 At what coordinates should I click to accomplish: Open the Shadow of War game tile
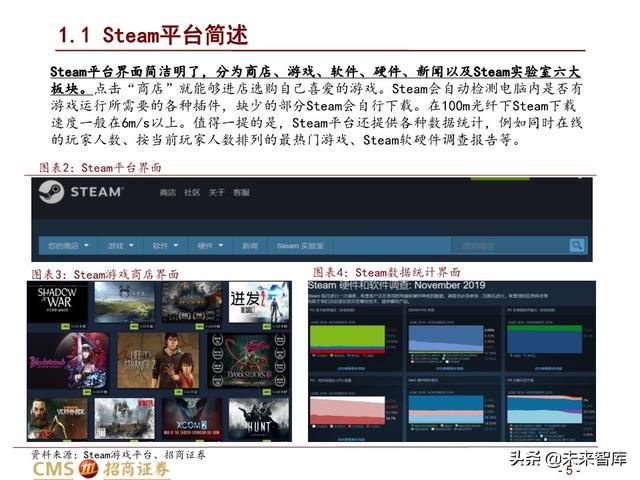tap(57, 302)
